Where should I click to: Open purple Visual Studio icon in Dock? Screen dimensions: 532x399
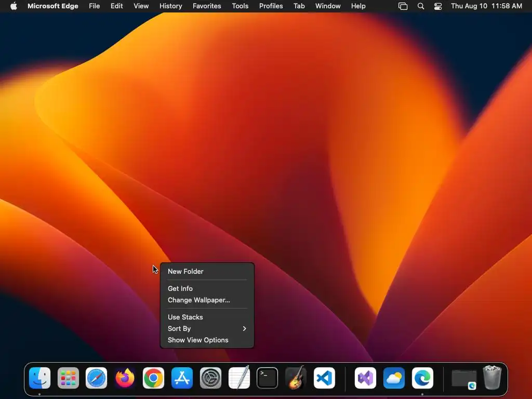click(x=365, y=378)
